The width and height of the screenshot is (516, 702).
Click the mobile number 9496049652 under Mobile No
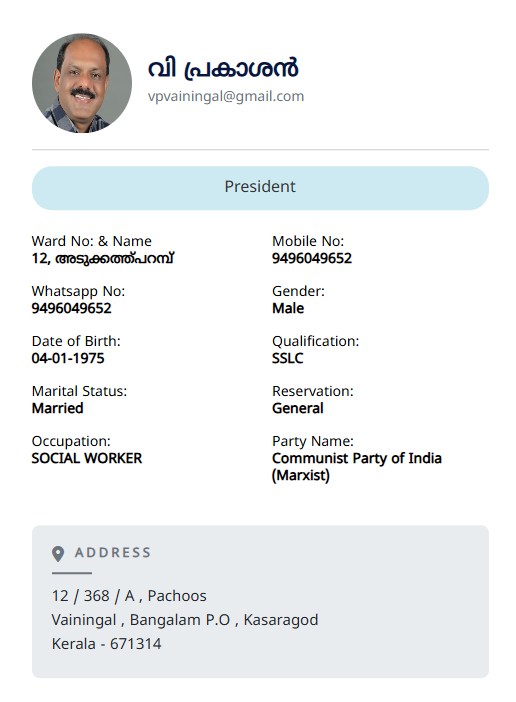click(x=312, y=258)
